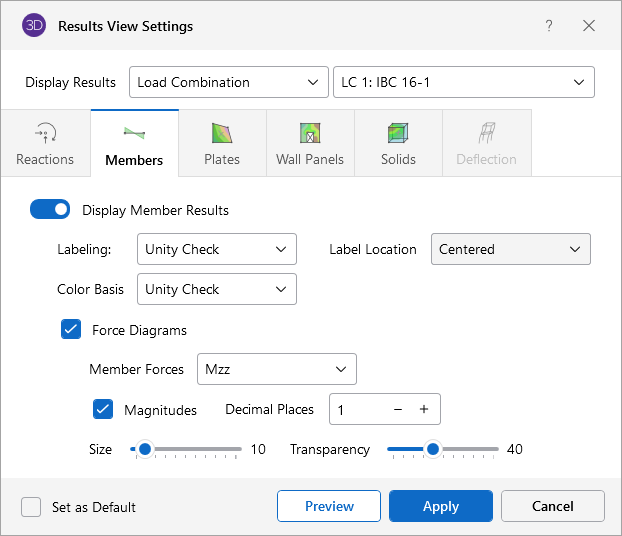The width and height of the screenshot is (622, 536).
Task: Decrease decimal places with minus icon
Action: pyautogui.click(x=397, y=409)
